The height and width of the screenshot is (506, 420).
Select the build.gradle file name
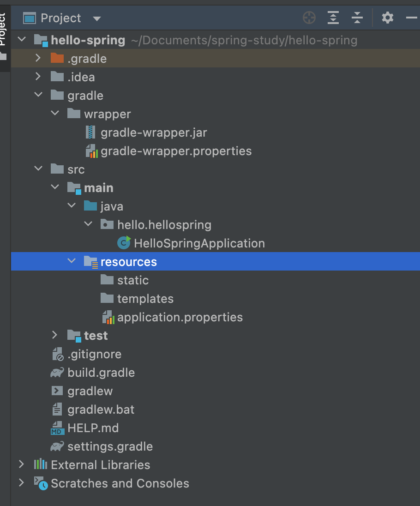click(101, 373)
